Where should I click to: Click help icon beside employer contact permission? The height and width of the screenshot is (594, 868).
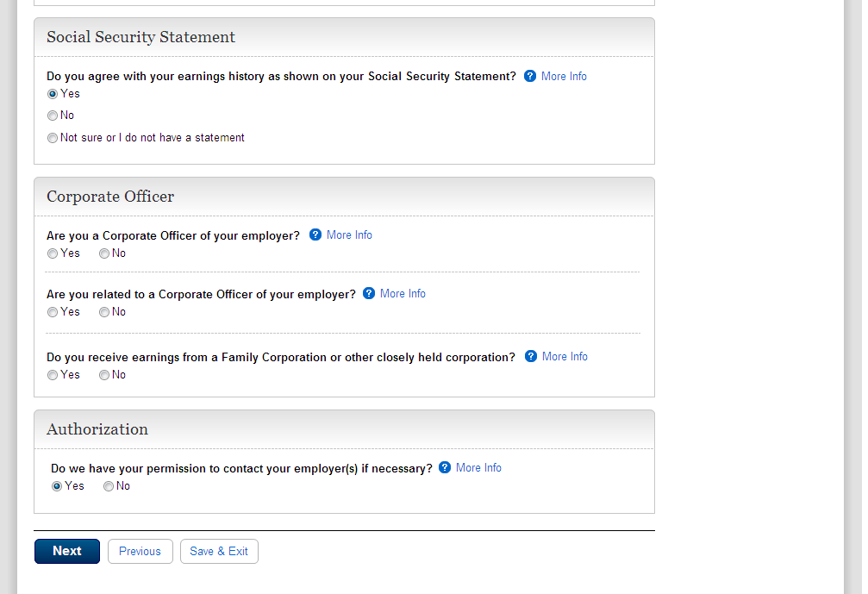(x=445, y=467)
